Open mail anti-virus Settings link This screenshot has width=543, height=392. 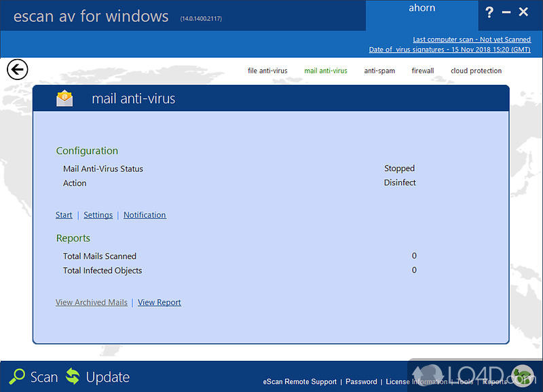click(98, 215)
